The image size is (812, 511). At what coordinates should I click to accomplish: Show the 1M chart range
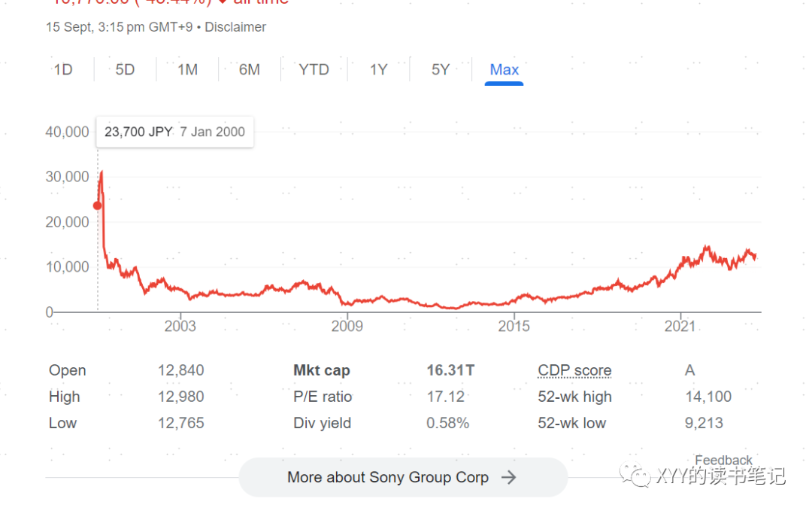pos(187,70)
